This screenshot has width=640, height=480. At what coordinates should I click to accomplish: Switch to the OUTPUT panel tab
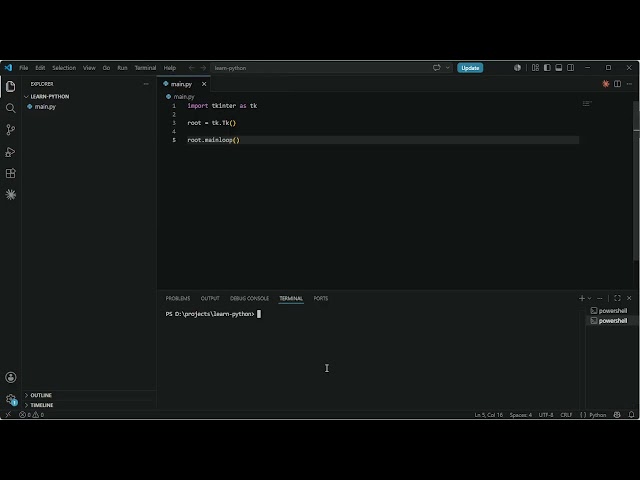pos(210,298)
